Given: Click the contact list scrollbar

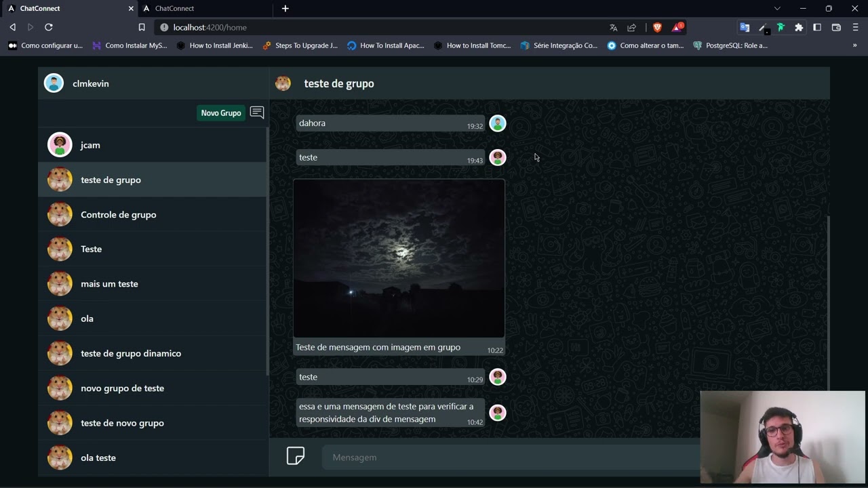Looking at the screenshot, I should (267, 251).
